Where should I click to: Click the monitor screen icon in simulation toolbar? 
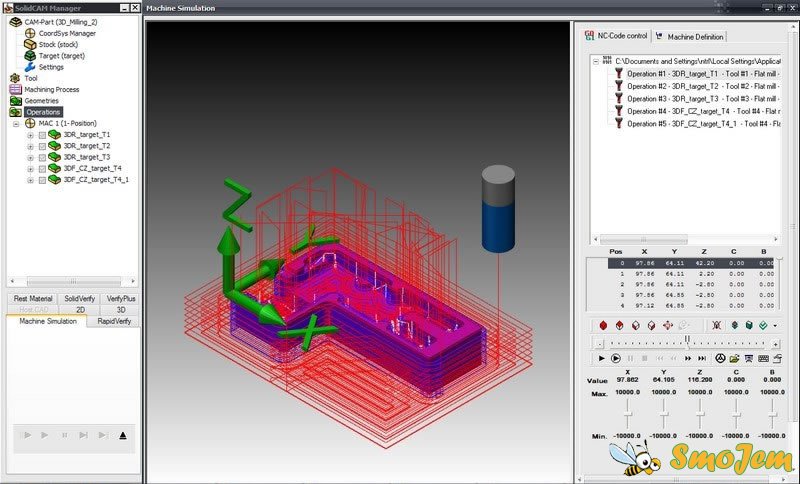tap(748, 359)
